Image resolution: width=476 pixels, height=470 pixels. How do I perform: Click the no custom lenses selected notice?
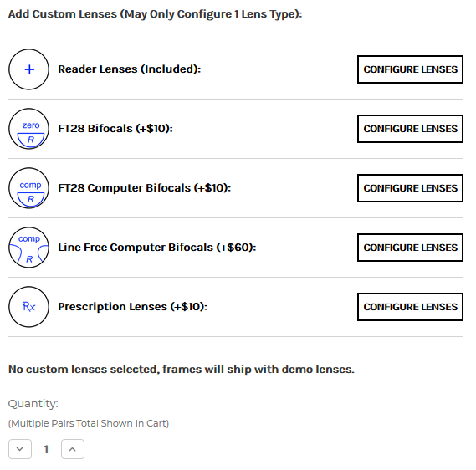coord(182,370)
